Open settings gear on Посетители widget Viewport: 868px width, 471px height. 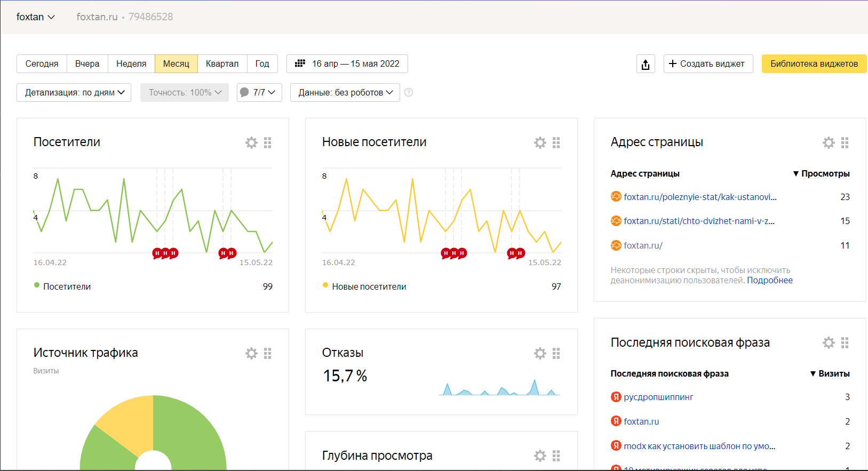coord(251,142)
